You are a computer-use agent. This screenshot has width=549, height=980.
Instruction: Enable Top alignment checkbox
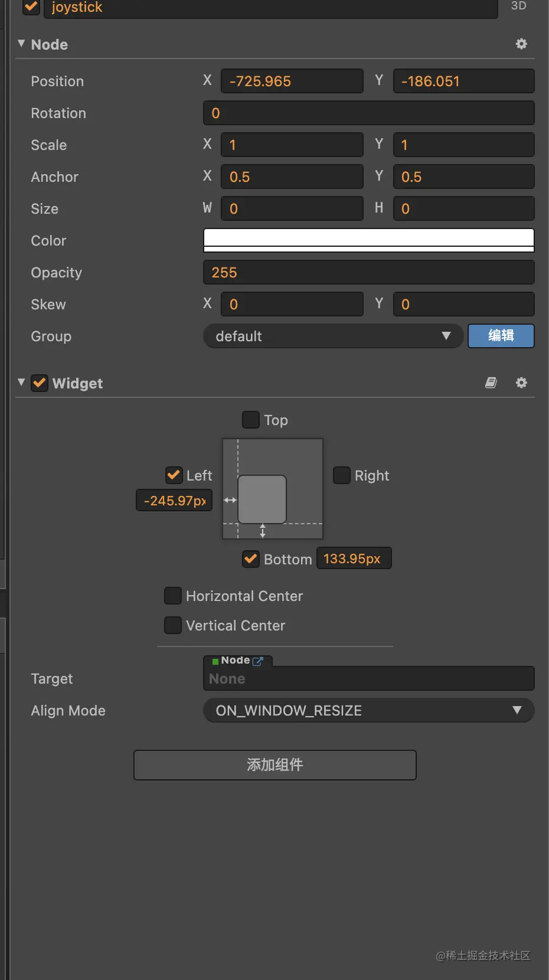tap(251, 420)
